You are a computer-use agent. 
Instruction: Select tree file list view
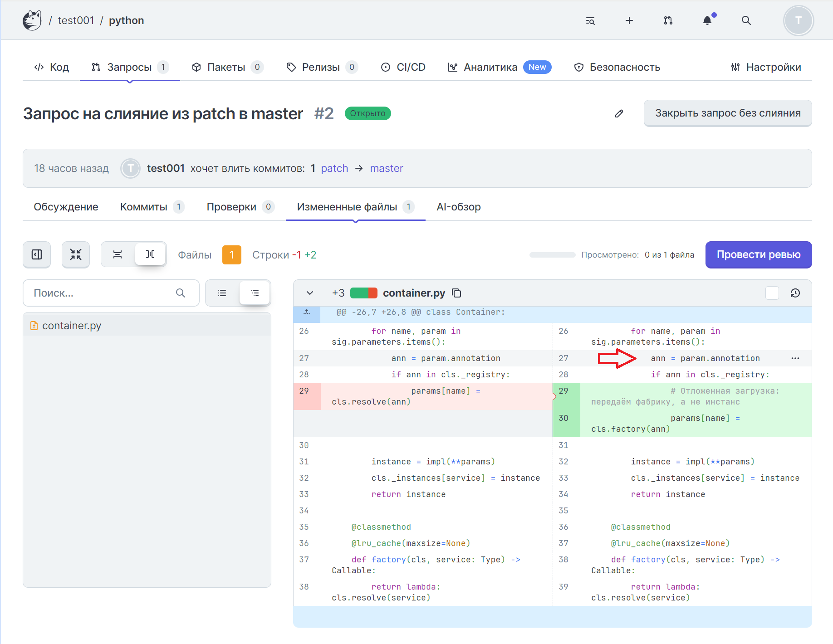[x=255, y=293]
